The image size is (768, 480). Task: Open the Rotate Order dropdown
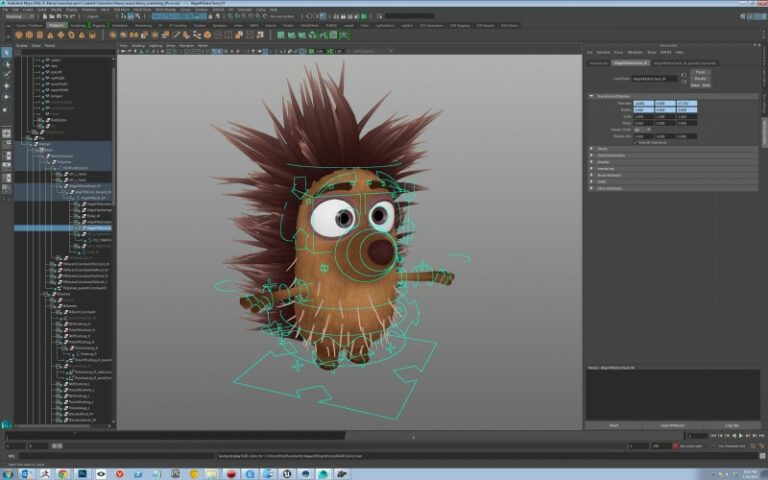pyautogui.click(x=641, y=129)
